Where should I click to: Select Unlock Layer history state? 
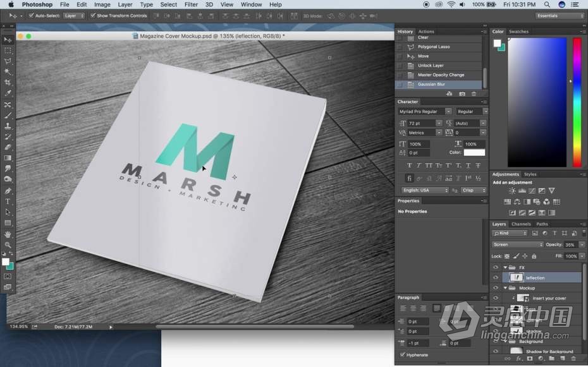tap(439, 66)
